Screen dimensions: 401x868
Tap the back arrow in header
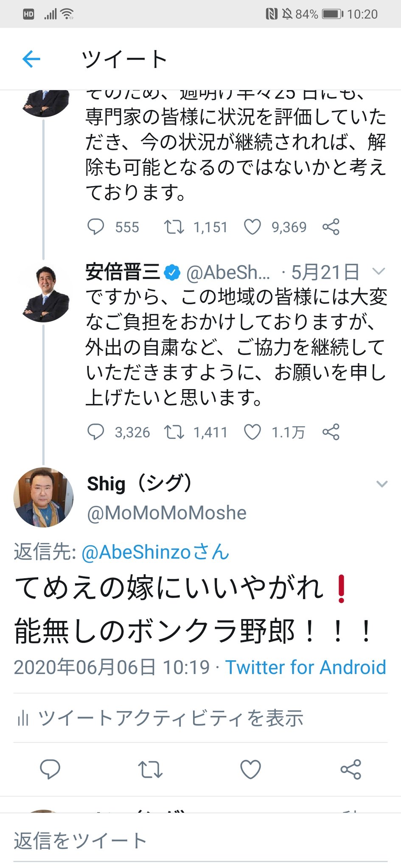[31, 58]
